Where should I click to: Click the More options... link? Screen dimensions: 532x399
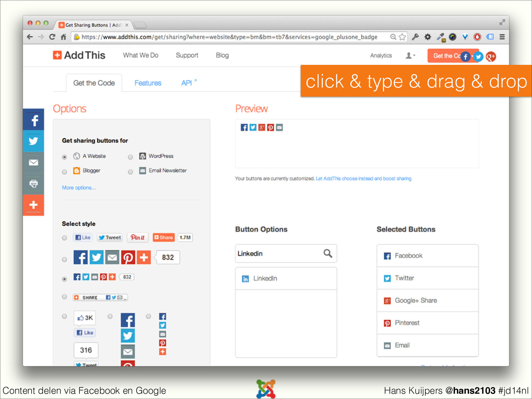79,188
